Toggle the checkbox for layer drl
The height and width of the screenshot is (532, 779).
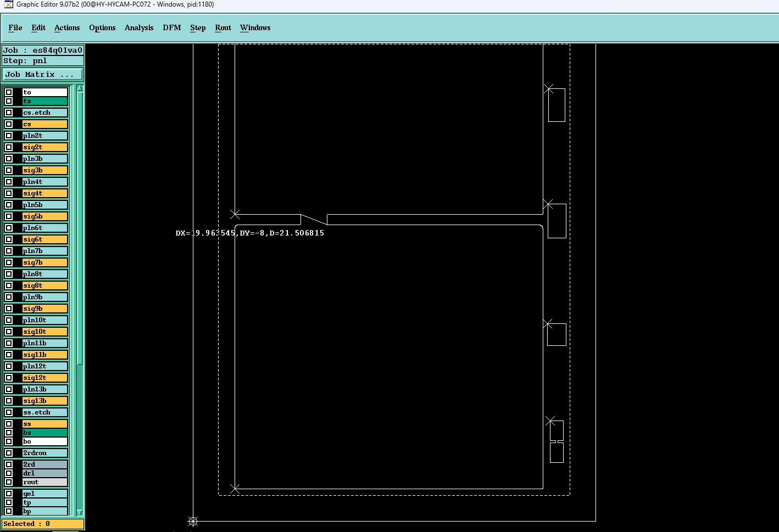9,473
